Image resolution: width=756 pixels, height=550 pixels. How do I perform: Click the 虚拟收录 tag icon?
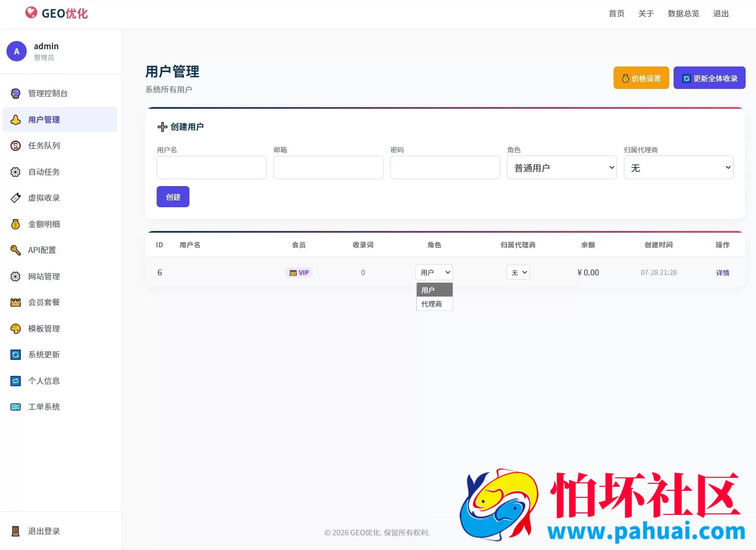pos(16,198)
